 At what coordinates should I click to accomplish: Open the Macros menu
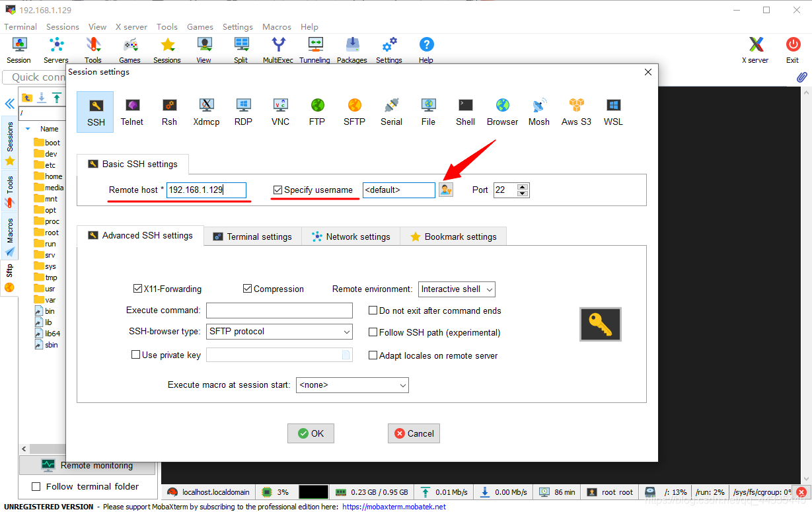[x=277, y=27]
